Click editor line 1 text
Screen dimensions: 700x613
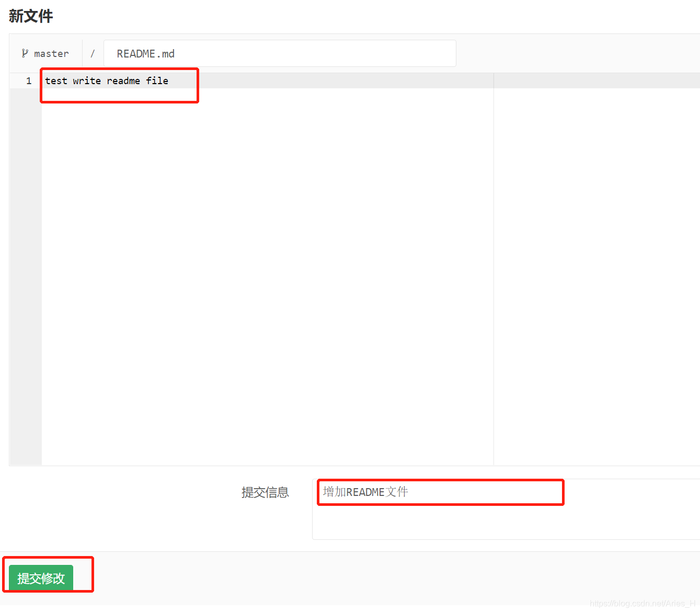pyautogui.click(x=107, y=80)
